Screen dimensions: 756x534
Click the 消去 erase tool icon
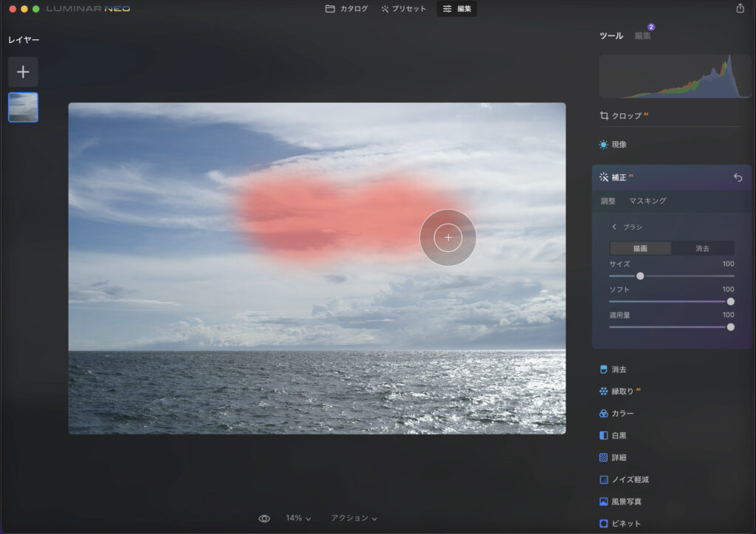pos(603,369)
